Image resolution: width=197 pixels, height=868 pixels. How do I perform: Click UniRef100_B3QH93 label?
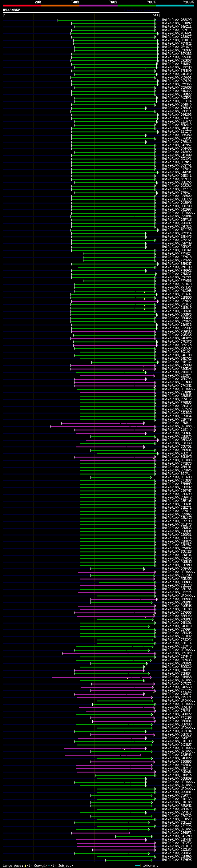pos(177,761)
